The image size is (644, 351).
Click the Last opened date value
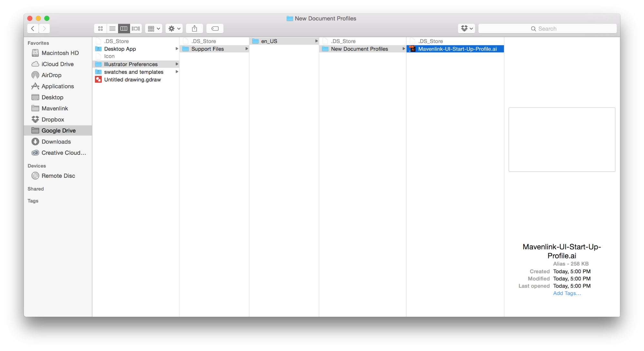(x=572, y=286)
